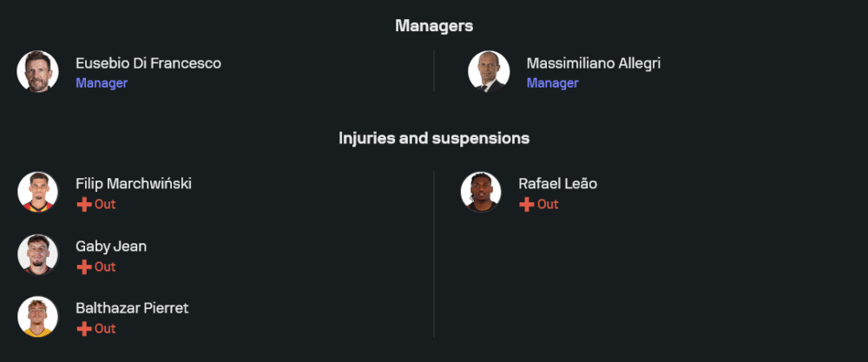Open Filip Marchwiński's player avatar
Image resolution: width=868 pixels, height=362 pixels.
point(37,193)
